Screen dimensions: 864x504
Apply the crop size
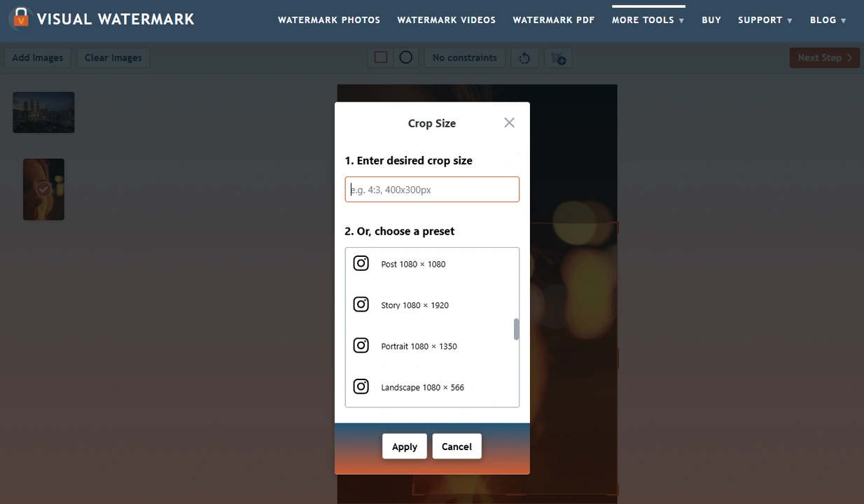(405, 447)
